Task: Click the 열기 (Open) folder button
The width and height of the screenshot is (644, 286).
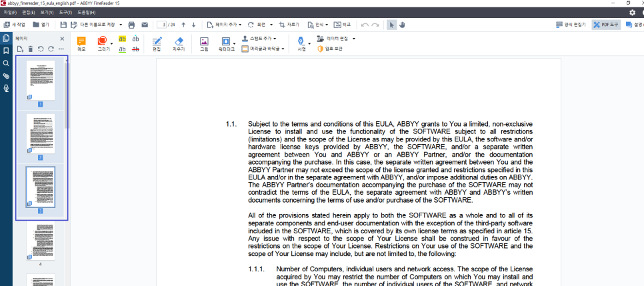Action: pos(41,25)
